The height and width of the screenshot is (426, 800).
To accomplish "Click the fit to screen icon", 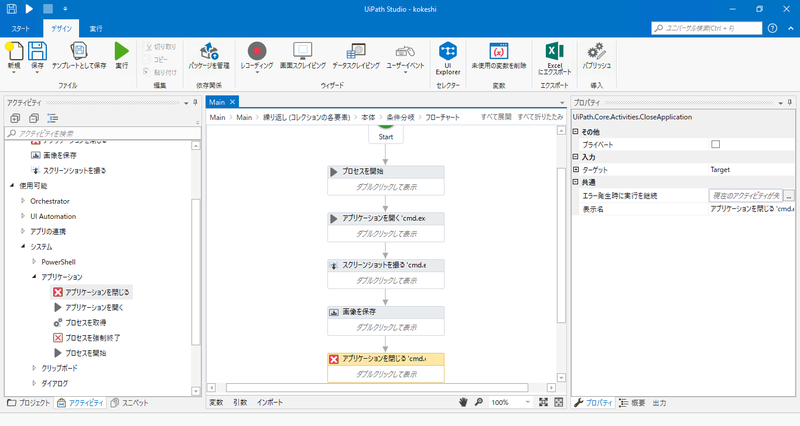I will 543,402.
